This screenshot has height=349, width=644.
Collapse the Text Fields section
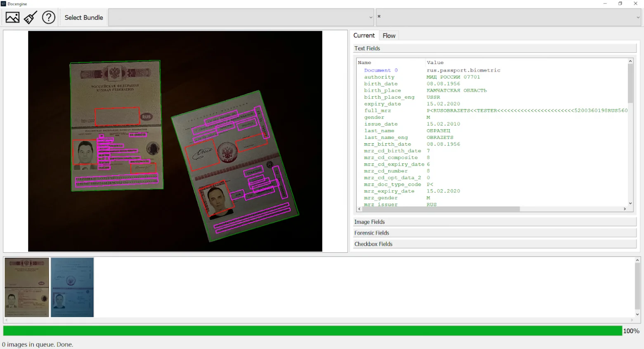coord(495,48)
